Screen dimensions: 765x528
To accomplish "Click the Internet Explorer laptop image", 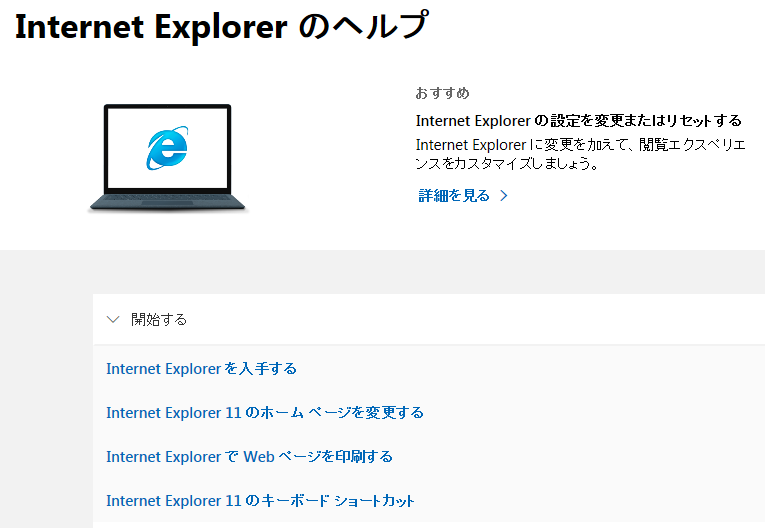I will pos(167,158).
